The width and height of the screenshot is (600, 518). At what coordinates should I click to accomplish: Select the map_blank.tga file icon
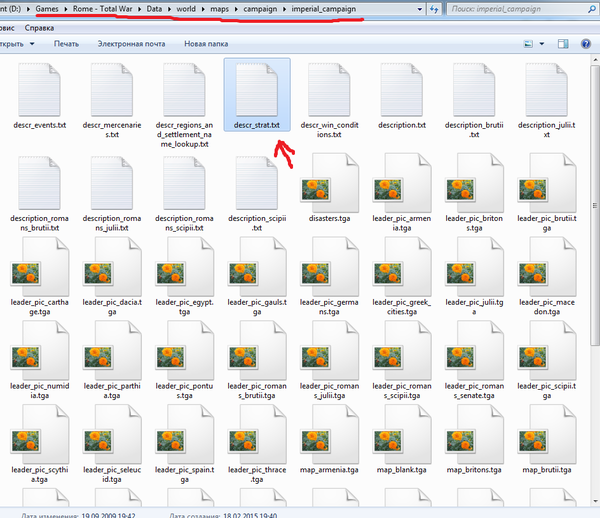(401, 457)
